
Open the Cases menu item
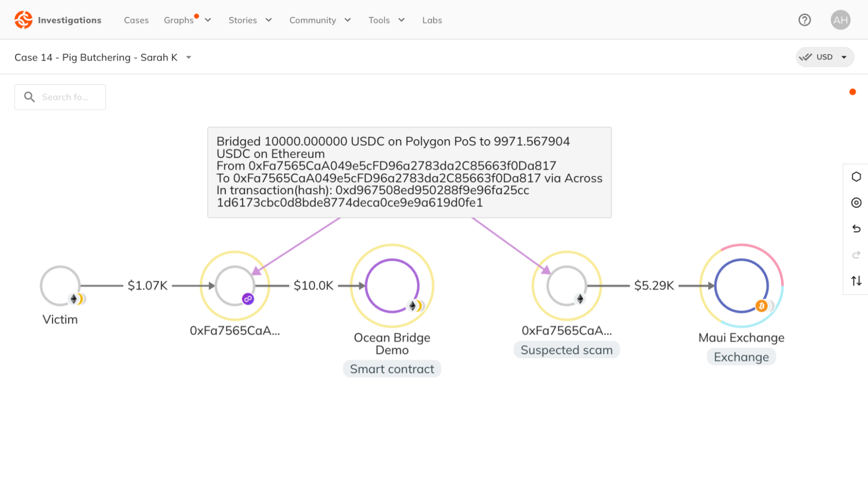136,20
